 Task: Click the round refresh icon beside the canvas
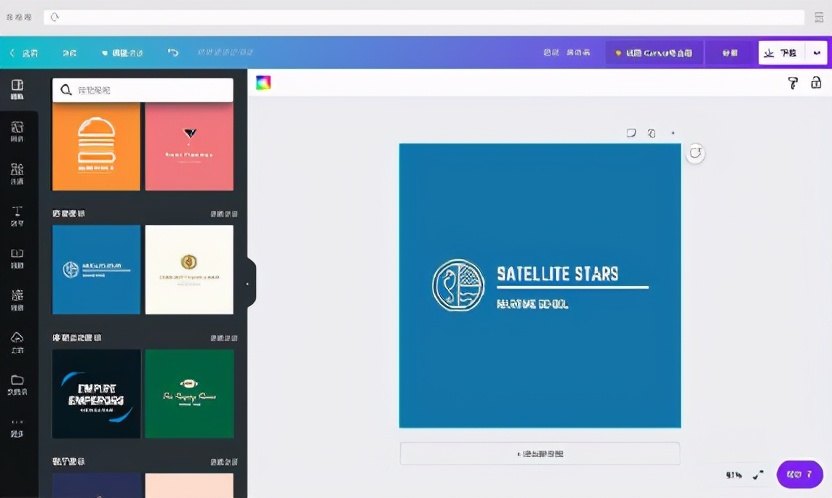[x=695, y=153]
